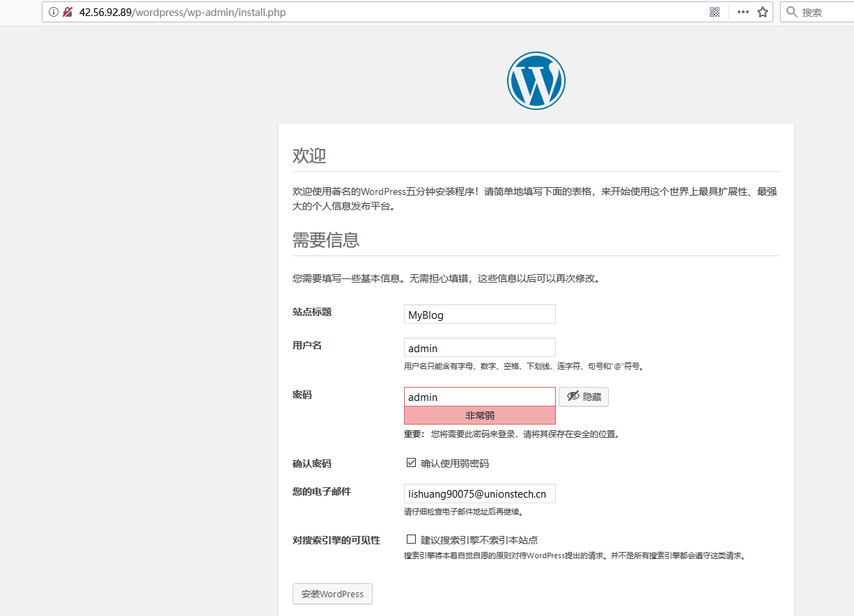Edit the site title field MyBlog
The image size is (854, 616).
(480, 314)
